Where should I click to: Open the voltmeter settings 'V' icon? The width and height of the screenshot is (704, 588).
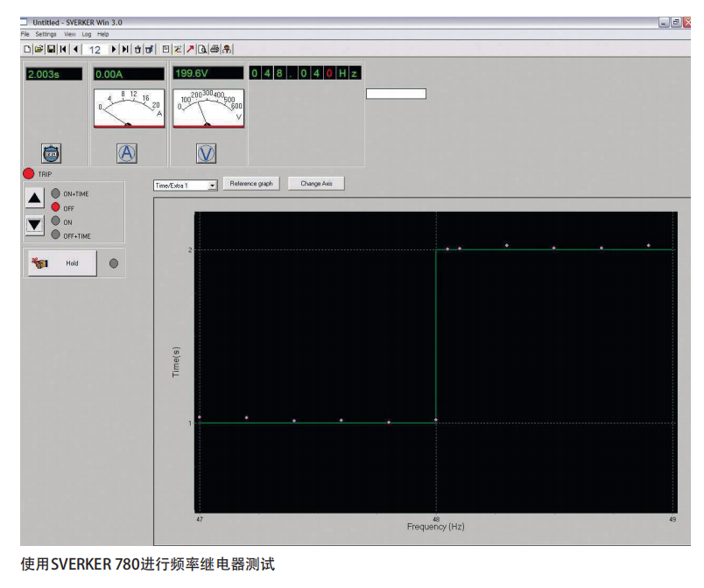[207, 153]
